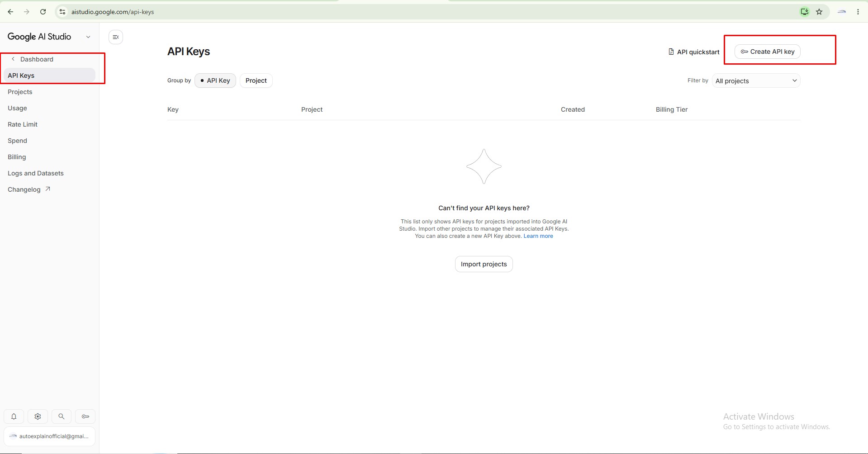This screenshot has height=454, width=868.
Task: Click the Google AI Studio logo
Action: pyautogui.click(x=39, y=37)
